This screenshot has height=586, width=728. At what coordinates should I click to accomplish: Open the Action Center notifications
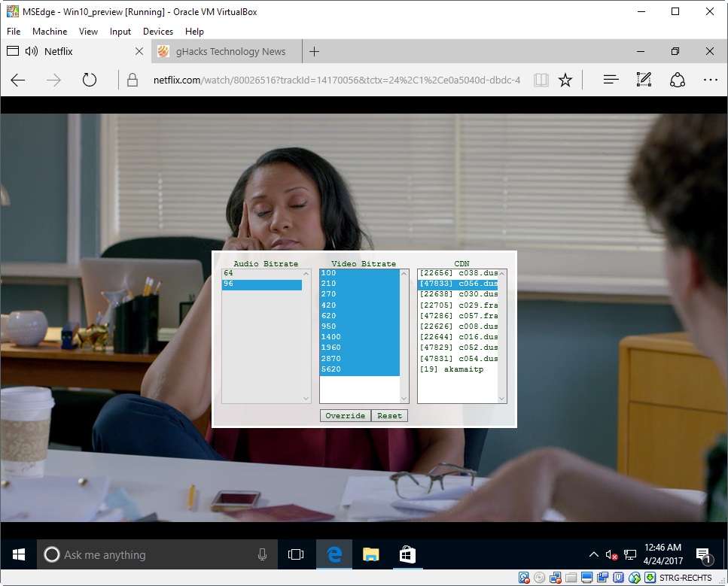coord(704,555)
